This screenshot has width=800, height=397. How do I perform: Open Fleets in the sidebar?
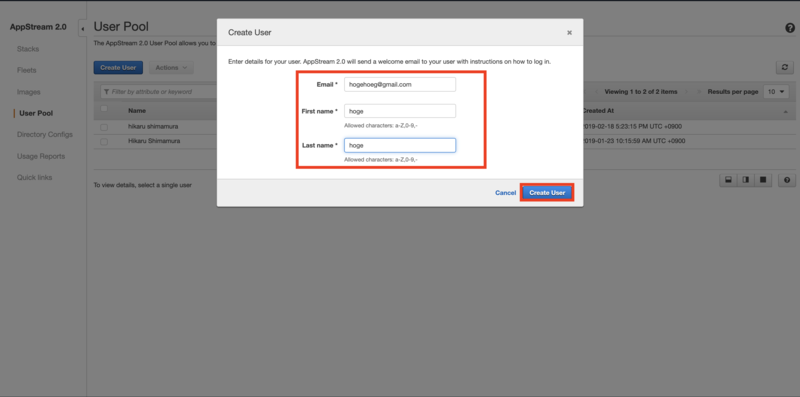point(27,70)
